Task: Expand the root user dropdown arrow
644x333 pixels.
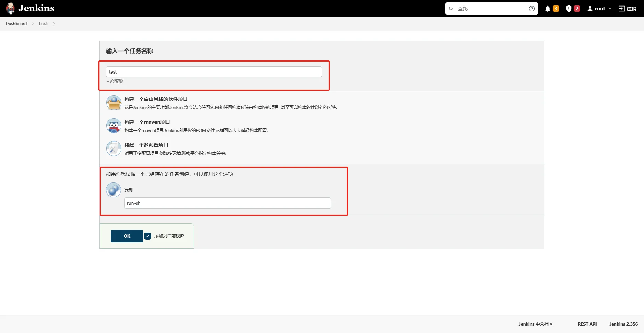Action: (610, 9)
